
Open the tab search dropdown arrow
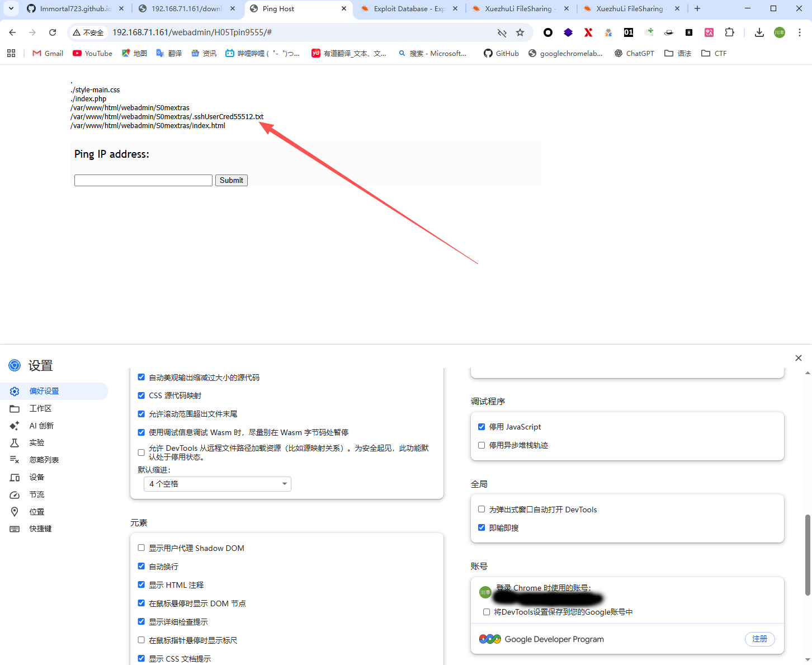[x=11, y=8]
